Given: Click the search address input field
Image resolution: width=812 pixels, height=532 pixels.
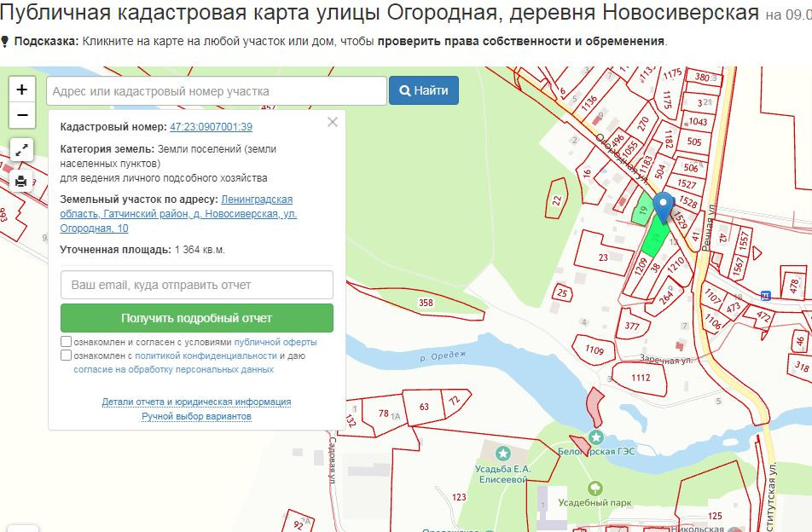Looking at the screenshot, I should [x=217, y=91].
